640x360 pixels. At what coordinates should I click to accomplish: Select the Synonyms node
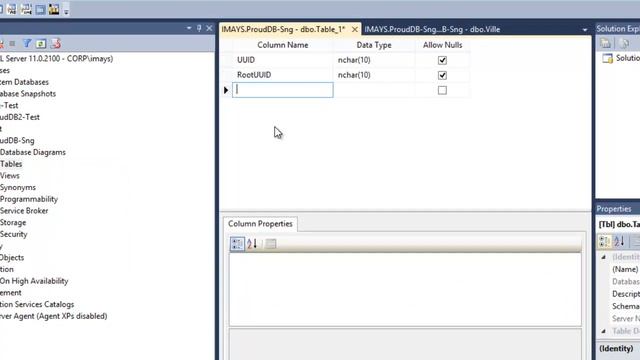pyautogui.click(x=18, y=187)
